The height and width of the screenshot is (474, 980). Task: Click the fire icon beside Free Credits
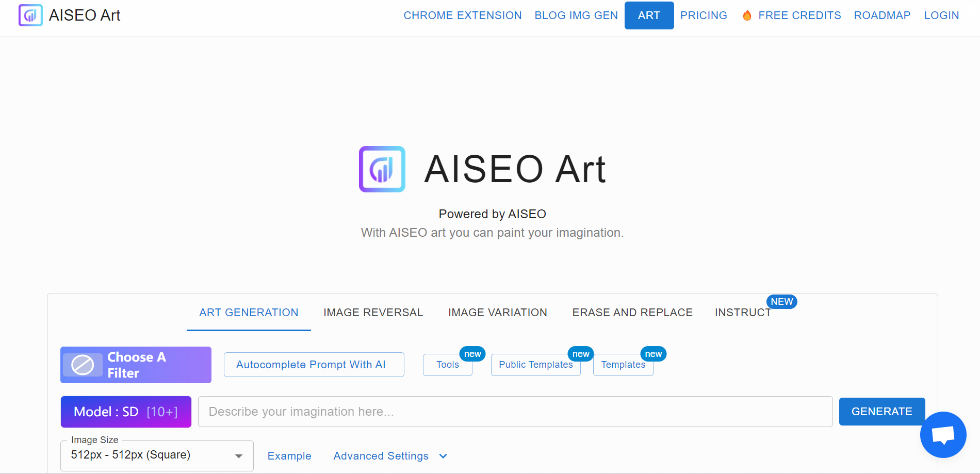[747, 15]
